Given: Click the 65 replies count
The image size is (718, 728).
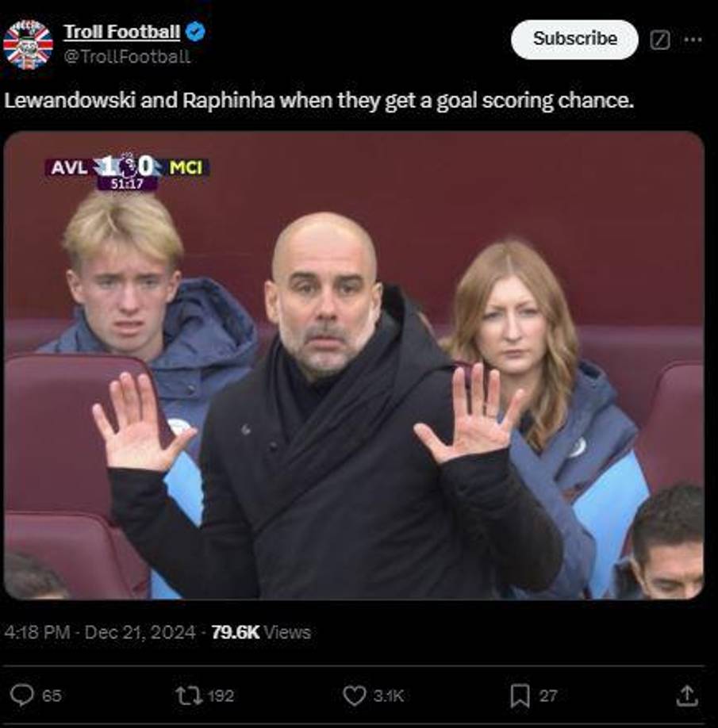Looking at the screenshot, I should 52,695.
